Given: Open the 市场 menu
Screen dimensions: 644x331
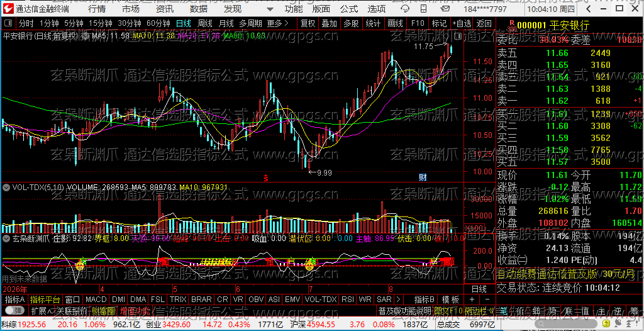Looking at the screenshot, I should (131, 9).
